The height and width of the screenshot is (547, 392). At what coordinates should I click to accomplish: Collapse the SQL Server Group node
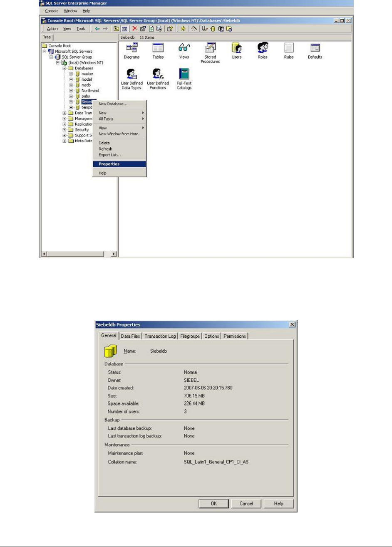click(52, 57)
